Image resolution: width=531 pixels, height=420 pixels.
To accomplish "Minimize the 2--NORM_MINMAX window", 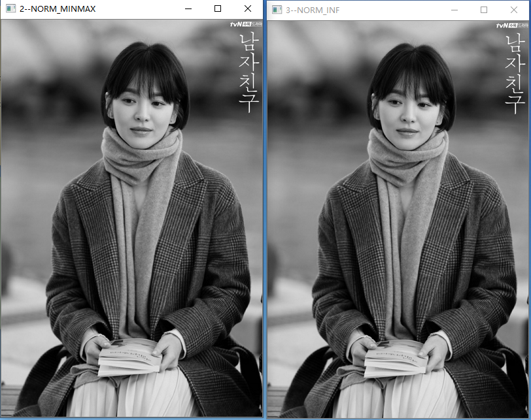I will coord(188,8).
